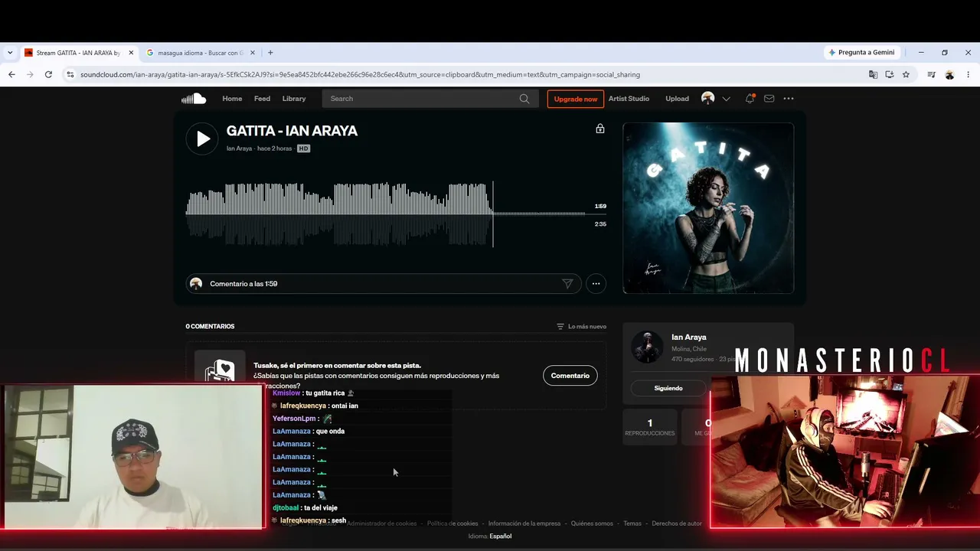Click the SoundCloud logo
Image resolution: width=980 pixels, height=551 pixels.
pyautogui.click(x=194, y=99)
